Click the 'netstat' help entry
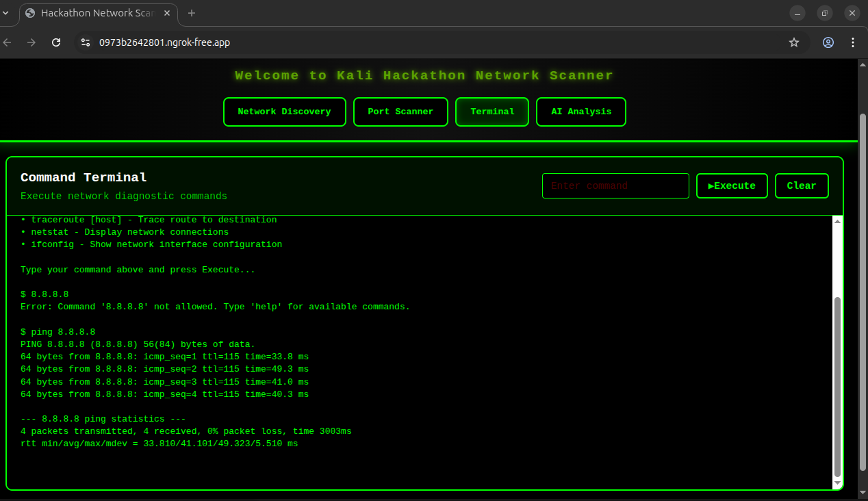 pos(125,232)
